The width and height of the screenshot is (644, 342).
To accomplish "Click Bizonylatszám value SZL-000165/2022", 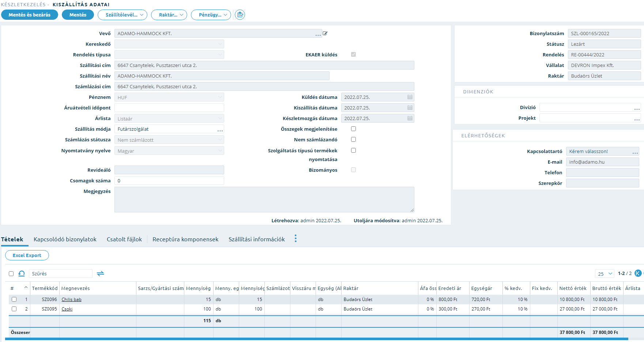I will [x=605, y=33].
